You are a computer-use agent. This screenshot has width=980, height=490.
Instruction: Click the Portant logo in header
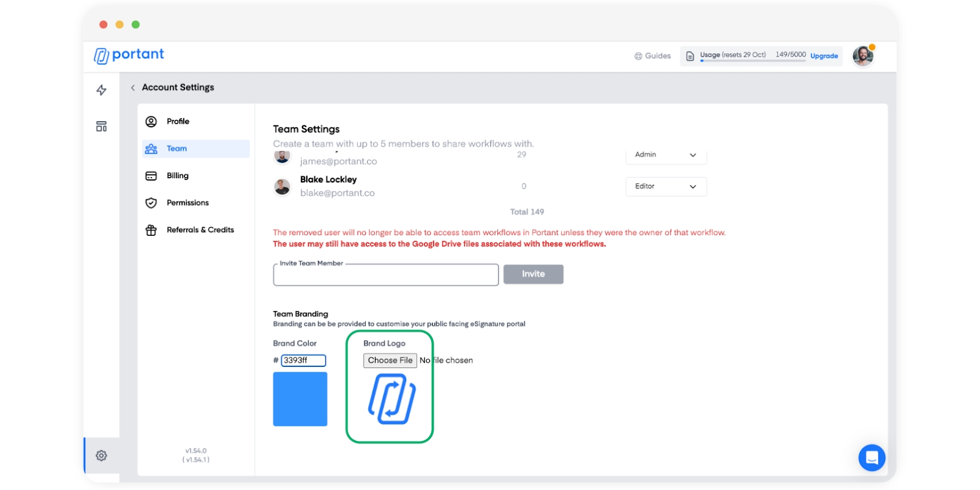(129, 55)
